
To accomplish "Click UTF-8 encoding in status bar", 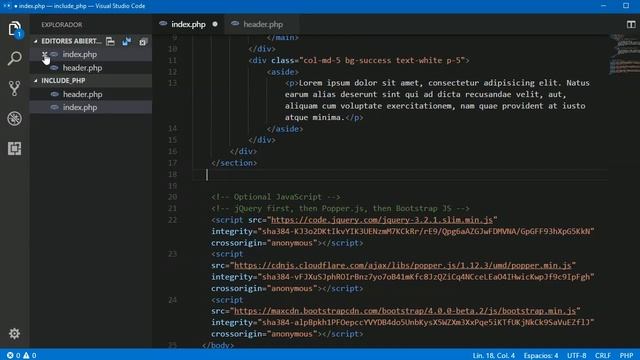I will (577, 356).
